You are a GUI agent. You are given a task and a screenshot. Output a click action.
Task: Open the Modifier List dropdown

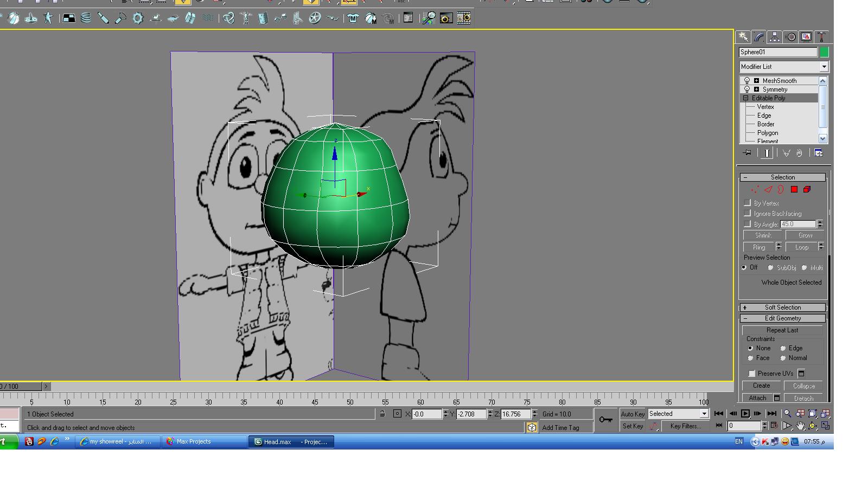pos(784,67)
